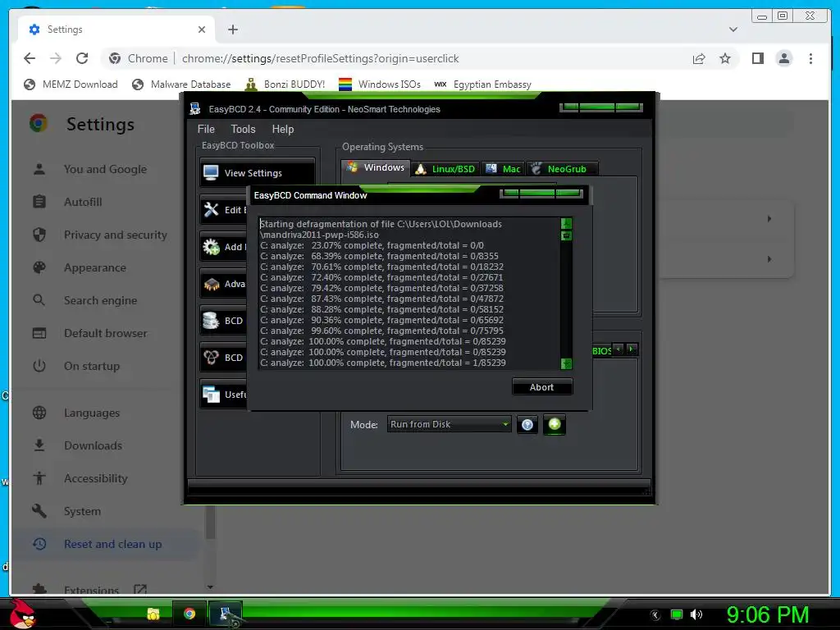Screen dimensions: 840x630
Task: Open Chrome's three-dot menu
Action: coord(810,58)
